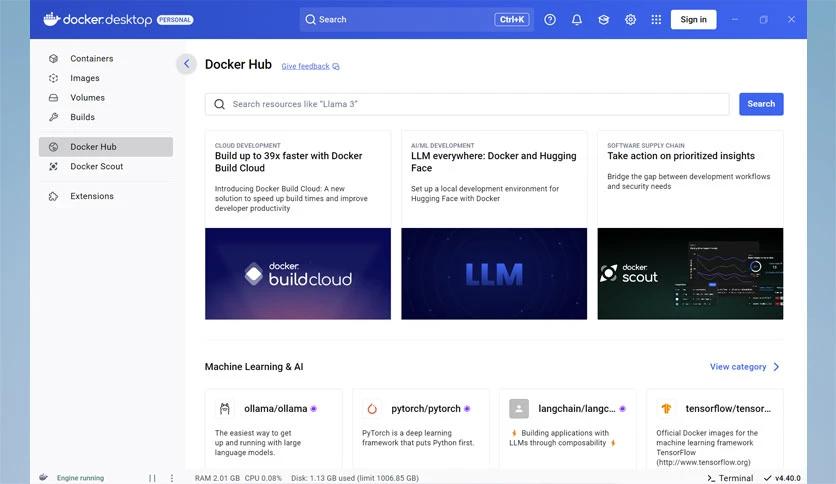This screenshot has height=484, width=836.
Task: Go to Containers in the sidebar
Action: pos(106,59)
